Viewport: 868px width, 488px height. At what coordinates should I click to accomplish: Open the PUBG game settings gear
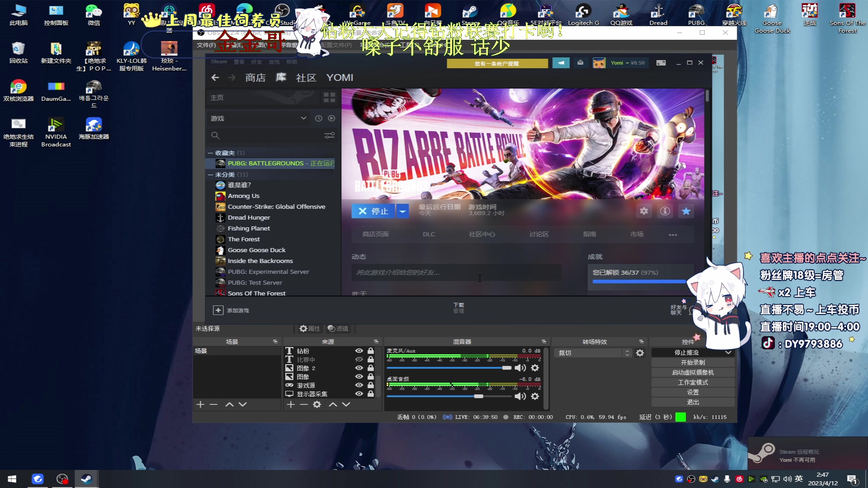click(x=644, y=211)
